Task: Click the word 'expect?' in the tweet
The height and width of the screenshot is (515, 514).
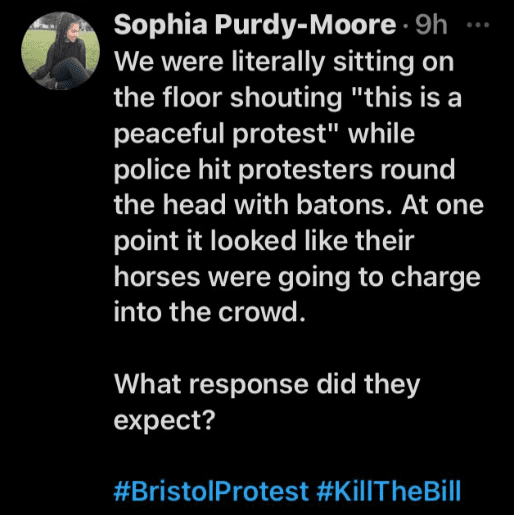Action: (x=164, y=421)
